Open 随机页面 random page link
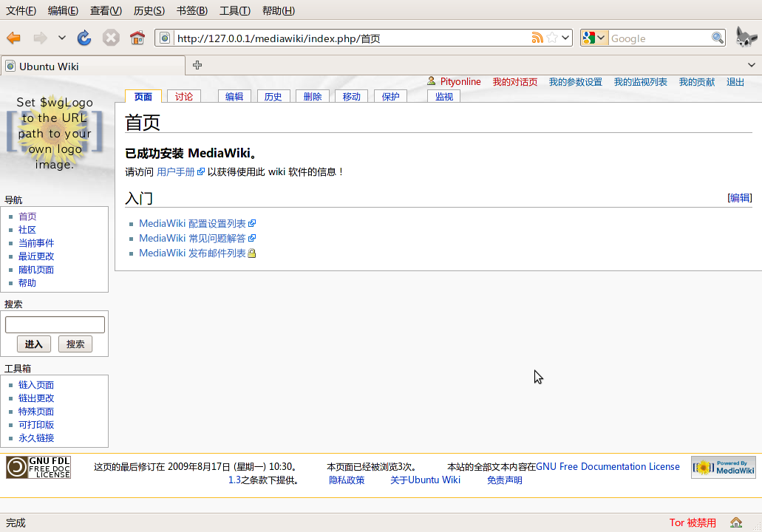Screen dimensions: 762x532 pyautogui.click(x=36, y=270)
